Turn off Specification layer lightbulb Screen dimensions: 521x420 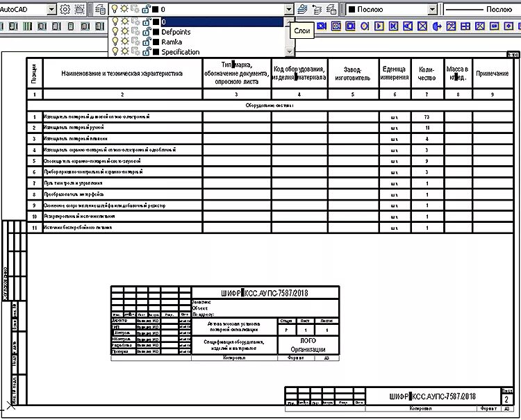pos(115,51)
